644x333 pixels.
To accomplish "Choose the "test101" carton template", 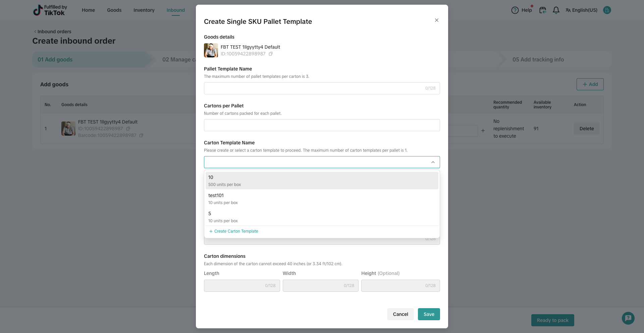I will [x=322, y=199].
